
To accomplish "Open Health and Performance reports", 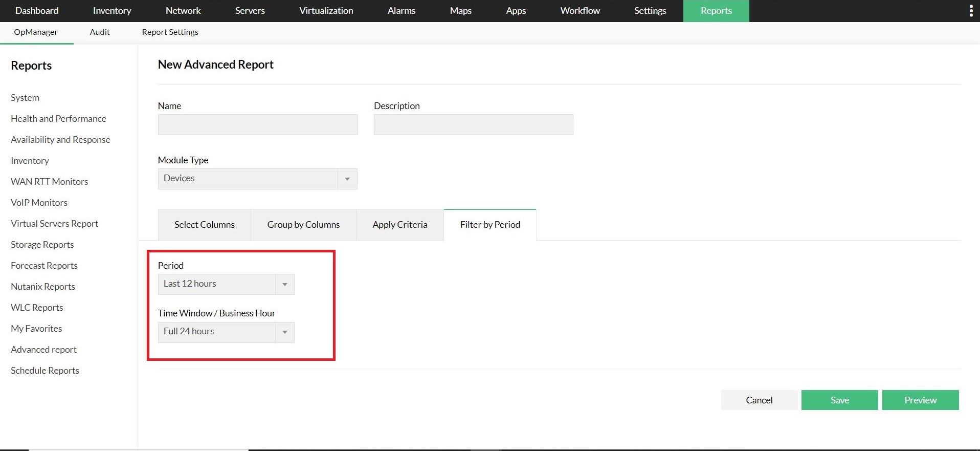I will click(x=58, y=118).
